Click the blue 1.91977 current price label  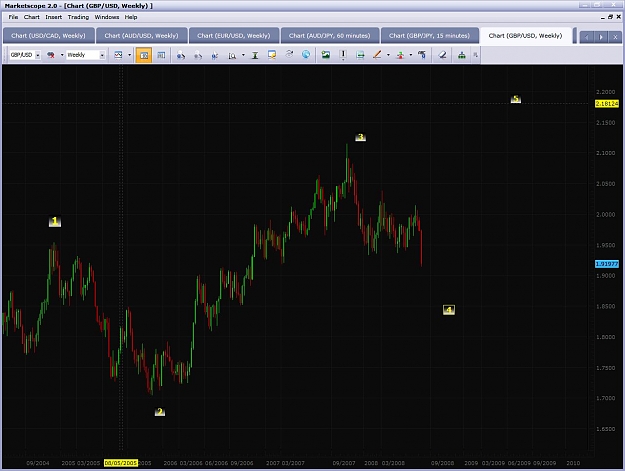point(607,264)
